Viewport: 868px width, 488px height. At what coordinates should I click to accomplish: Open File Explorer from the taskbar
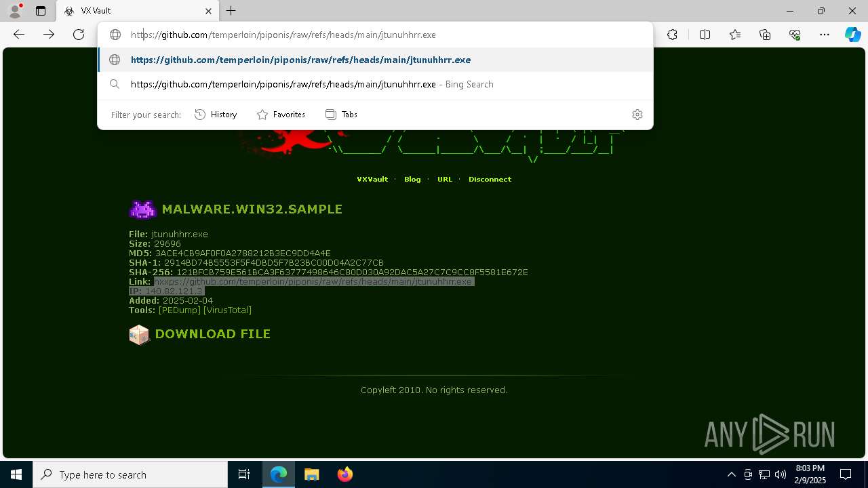[311, 474]
